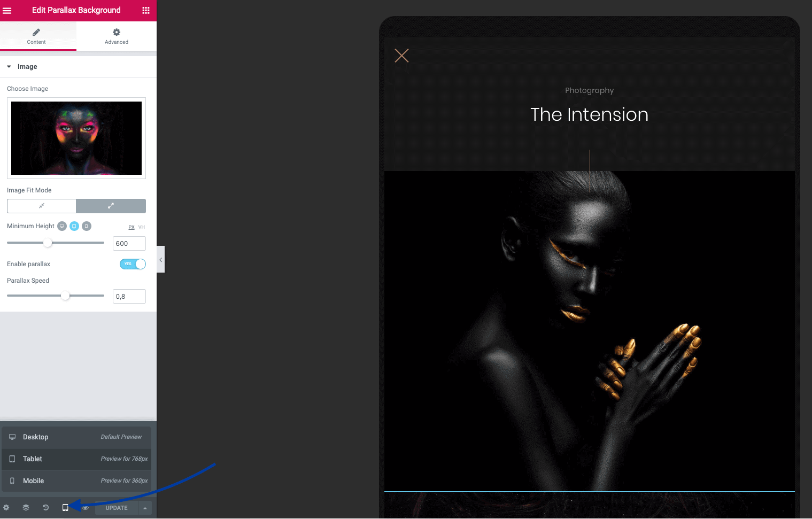The width and height of the screenshot is (812, 519).
Task: Open the Navigator layers icon
Action: pos(26,508)
